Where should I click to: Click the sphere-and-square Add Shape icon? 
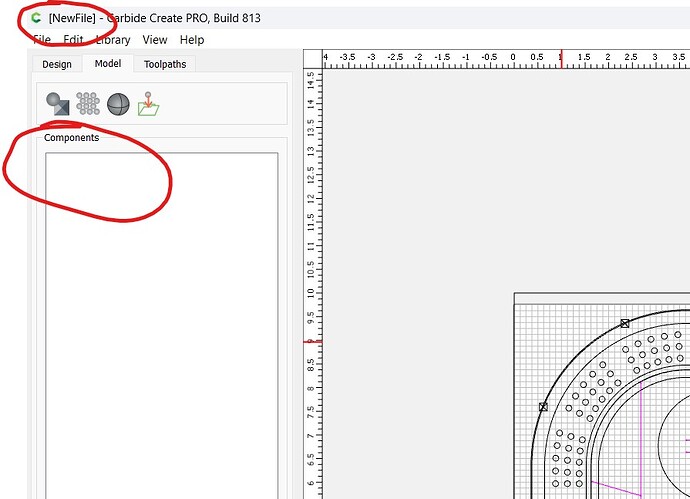point(57,103)
